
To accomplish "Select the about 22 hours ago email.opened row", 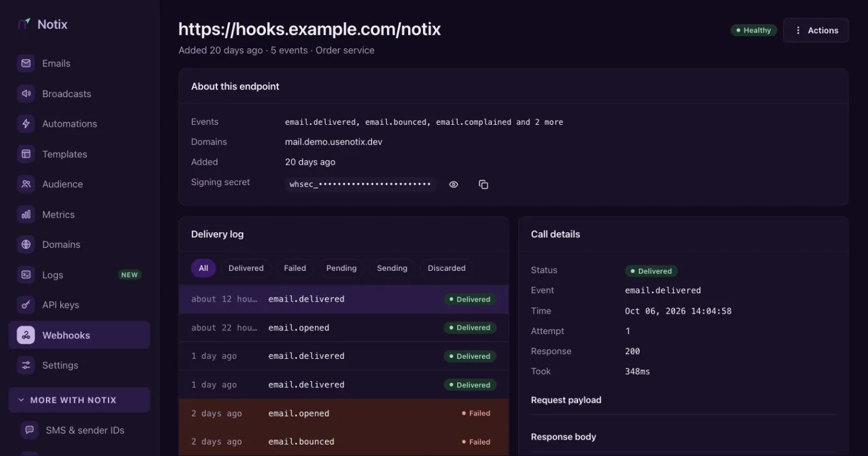I will click(344, 328).
